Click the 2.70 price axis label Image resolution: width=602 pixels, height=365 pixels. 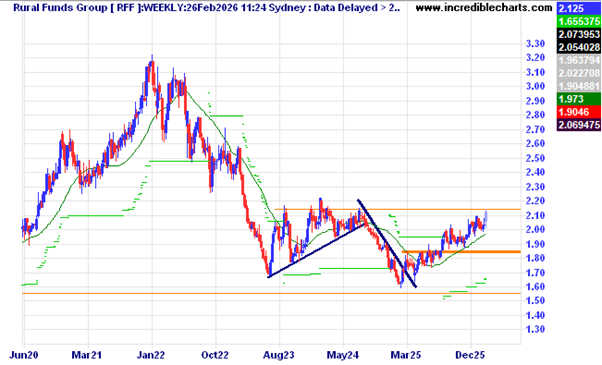click(535, 129)
